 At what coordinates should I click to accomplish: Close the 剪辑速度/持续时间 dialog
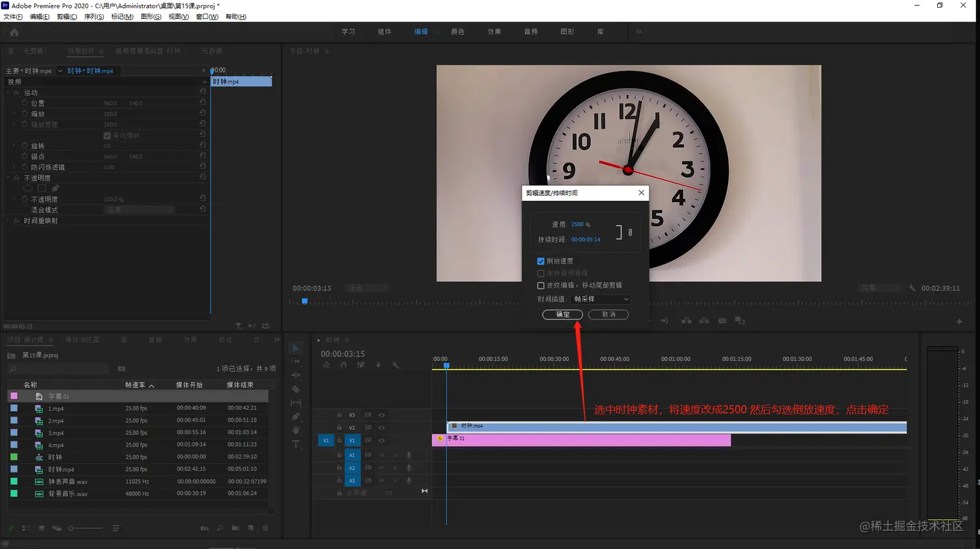641,193
